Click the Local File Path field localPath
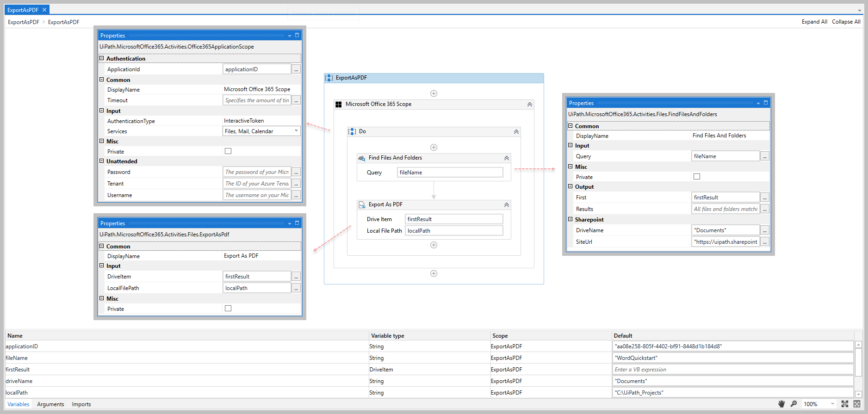 click(x=454, y=231)
